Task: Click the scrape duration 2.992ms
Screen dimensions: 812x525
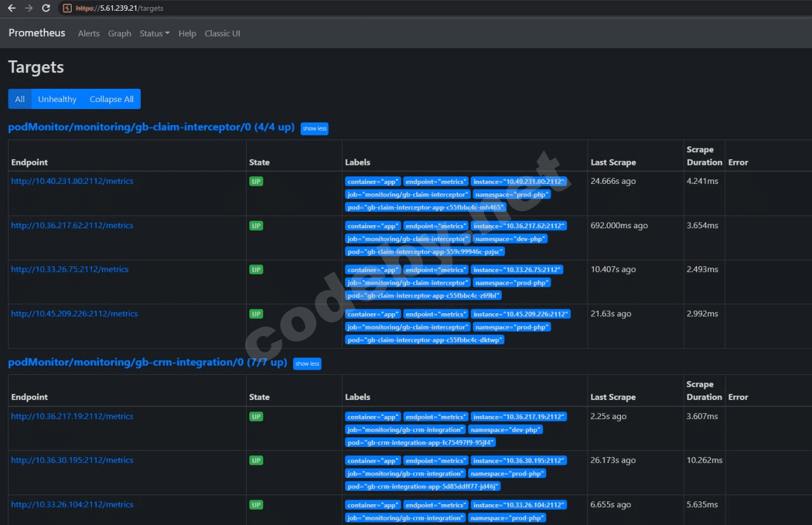Action: (702, 314)
